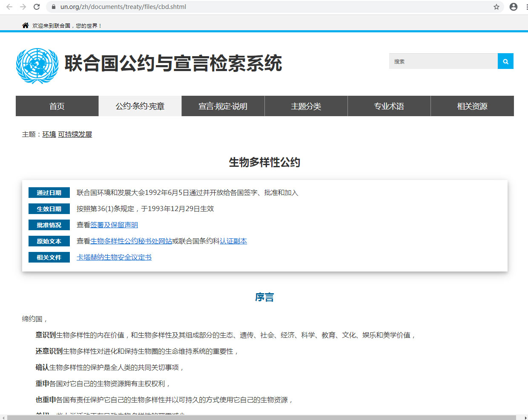
Task: Click the 联合国公约与宣言检索系统 site title
Action: [x=173, y=63]
